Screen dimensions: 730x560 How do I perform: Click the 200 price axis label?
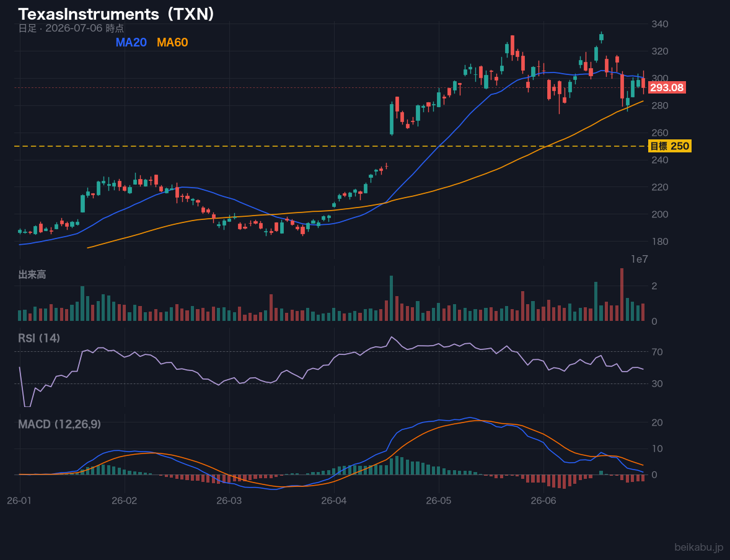pos(660,214)
